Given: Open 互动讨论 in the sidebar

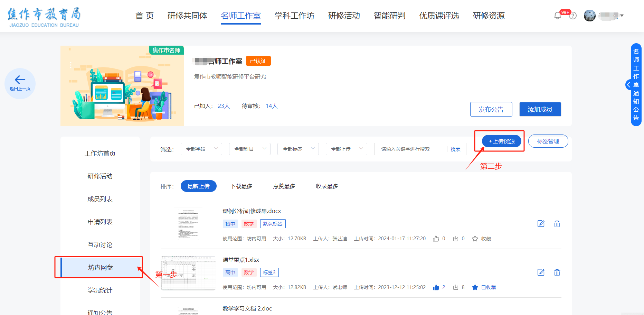Looking at the screenshot, I should (100, 244).
